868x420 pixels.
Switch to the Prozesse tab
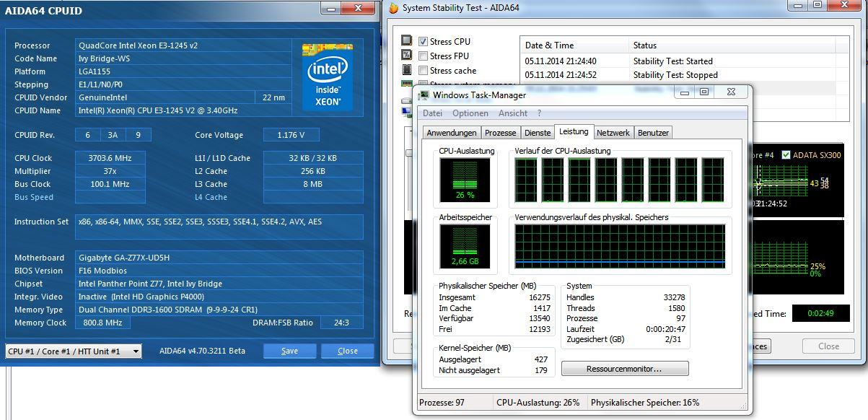[x=501, y=133]
